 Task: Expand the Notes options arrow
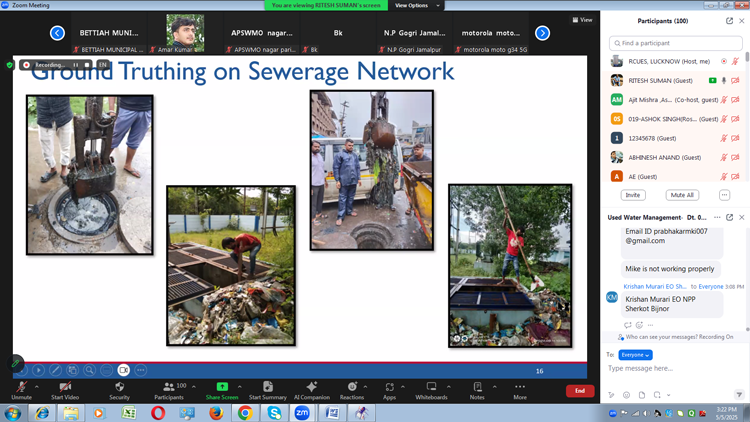[495, 387]
